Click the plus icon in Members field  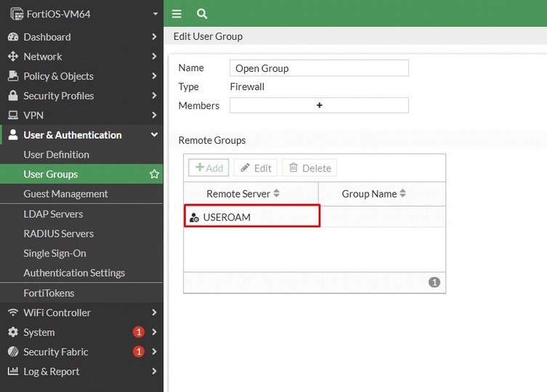319,105
